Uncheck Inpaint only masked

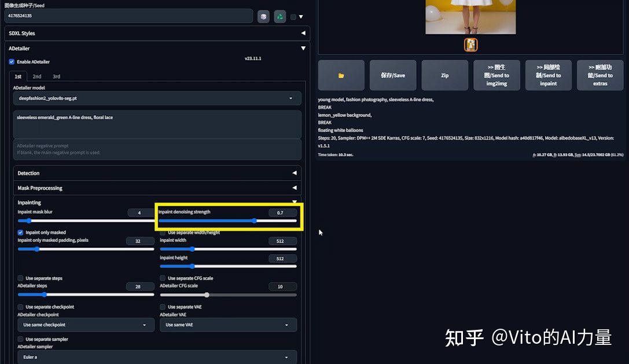[20, 233]
